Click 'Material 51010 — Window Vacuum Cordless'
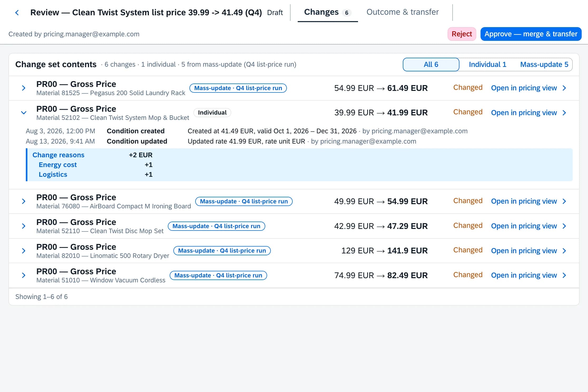Screen dimensions: 588x392 (101, 280)
